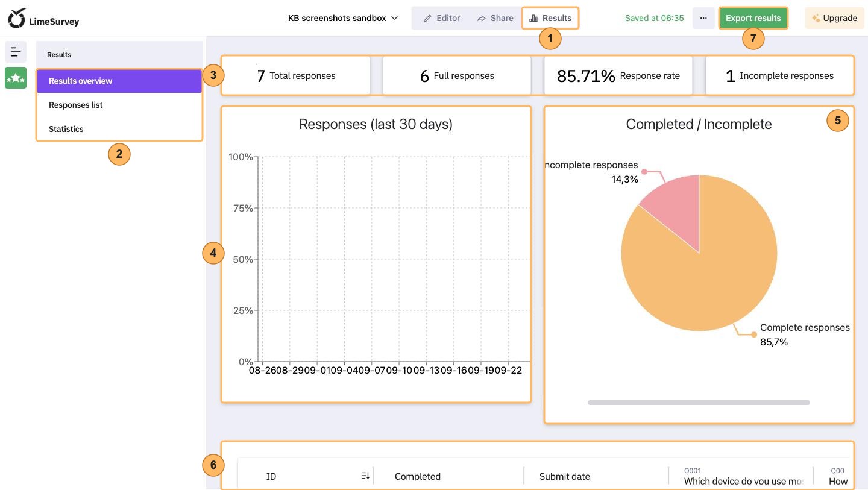This screenshot has width=868, height=490.
Task: Click the Results sidebar heading
Action: coord(59,54)
